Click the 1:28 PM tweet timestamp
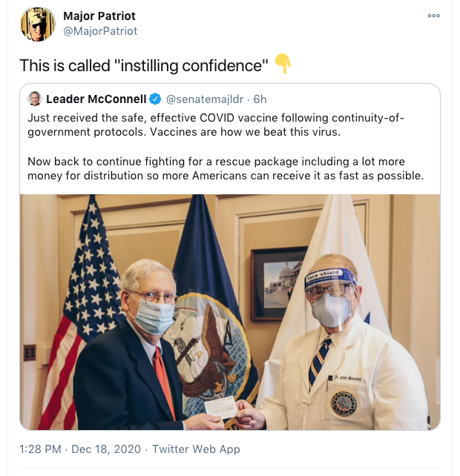 click(42, 449)
